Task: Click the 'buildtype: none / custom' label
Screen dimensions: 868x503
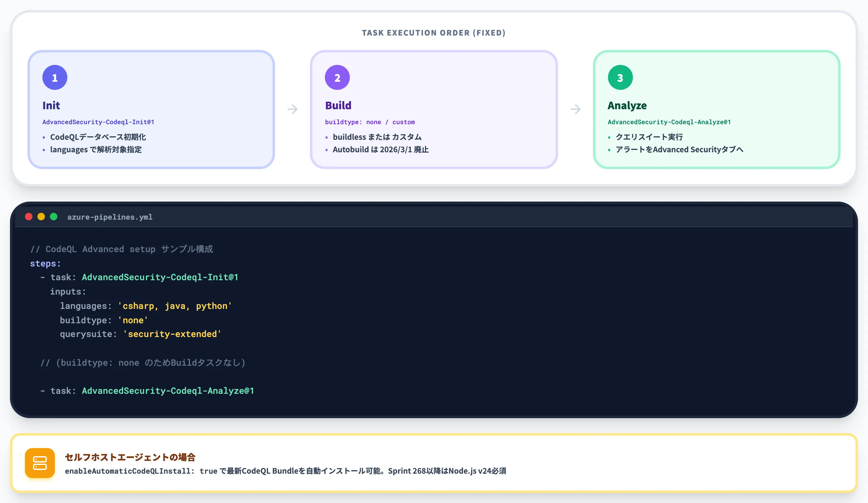Action: [370, 122]
